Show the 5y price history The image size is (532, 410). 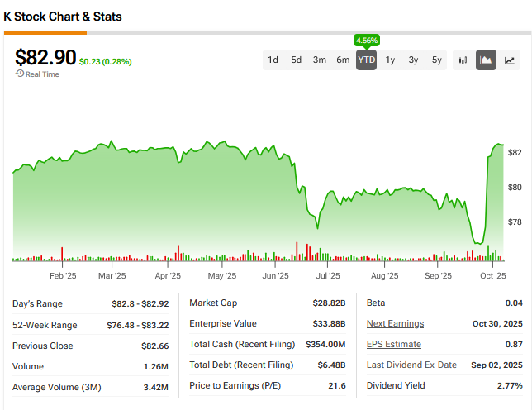[436, 60]
